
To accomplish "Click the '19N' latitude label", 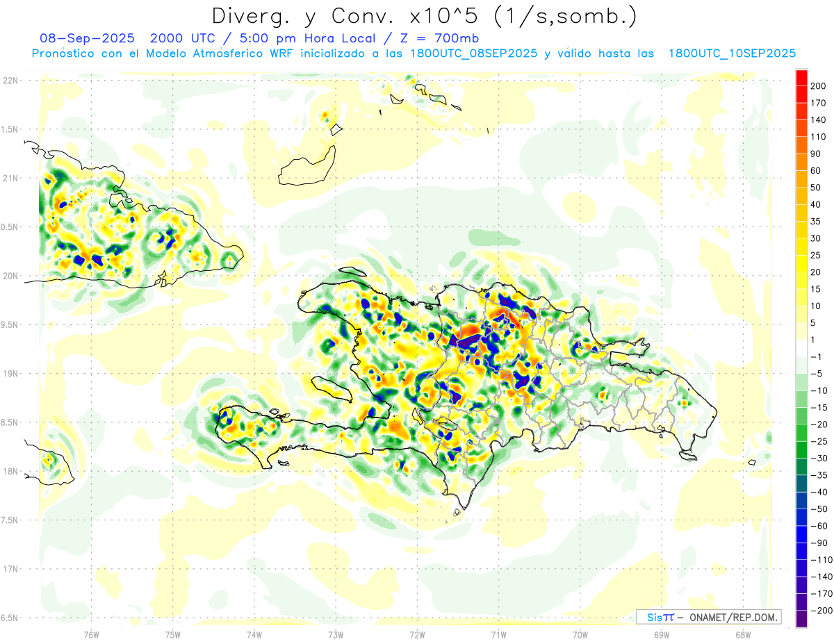I will click(x=11, y=374).
